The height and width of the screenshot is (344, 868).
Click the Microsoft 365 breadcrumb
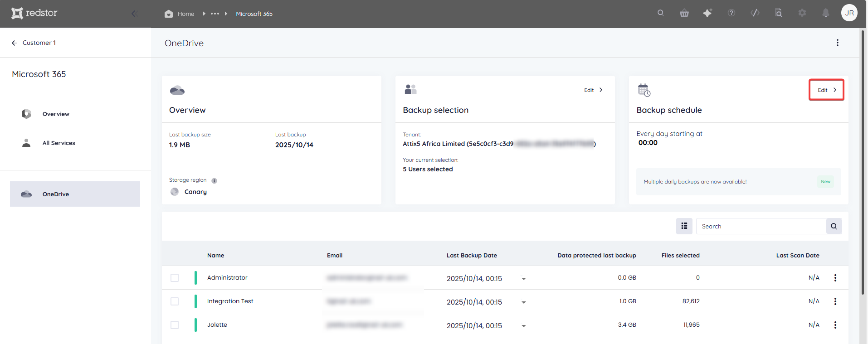[254, 14]
